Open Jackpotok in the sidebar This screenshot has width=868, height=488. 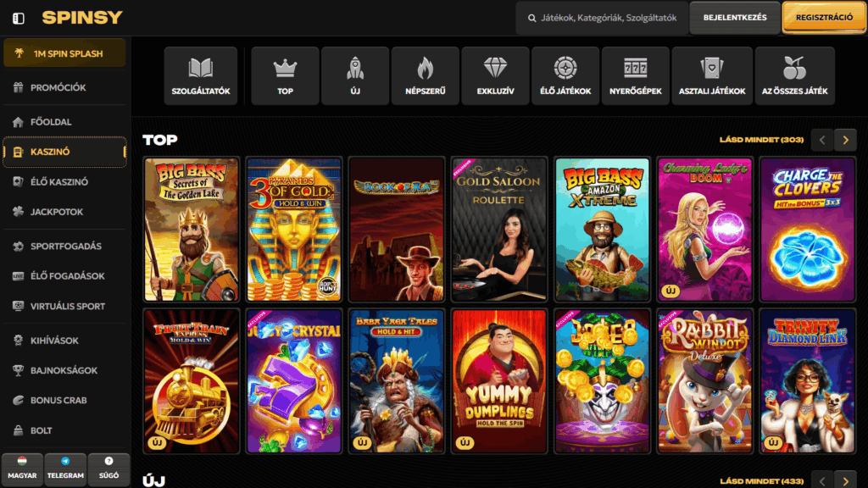tap(64, 211)
